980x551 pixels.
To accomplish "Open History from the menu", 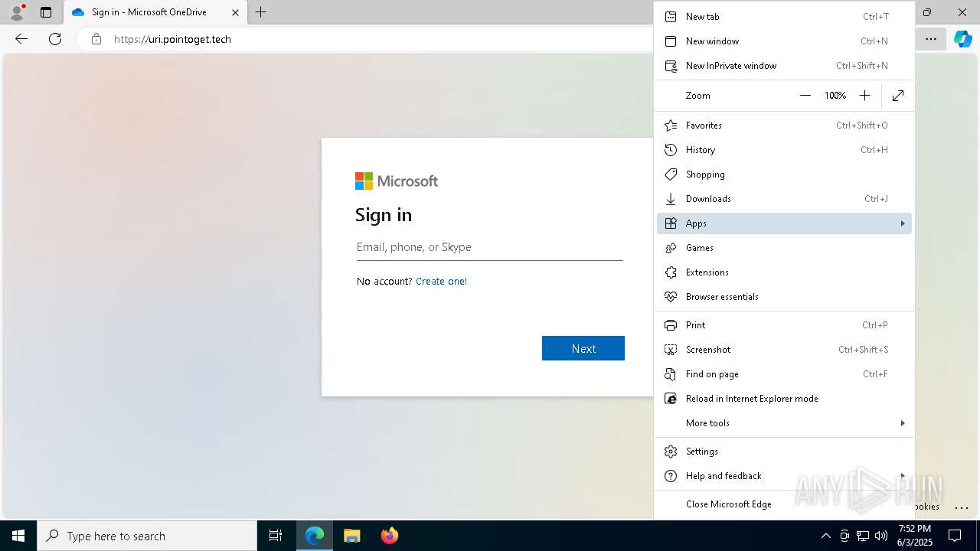I will point(784,150).
